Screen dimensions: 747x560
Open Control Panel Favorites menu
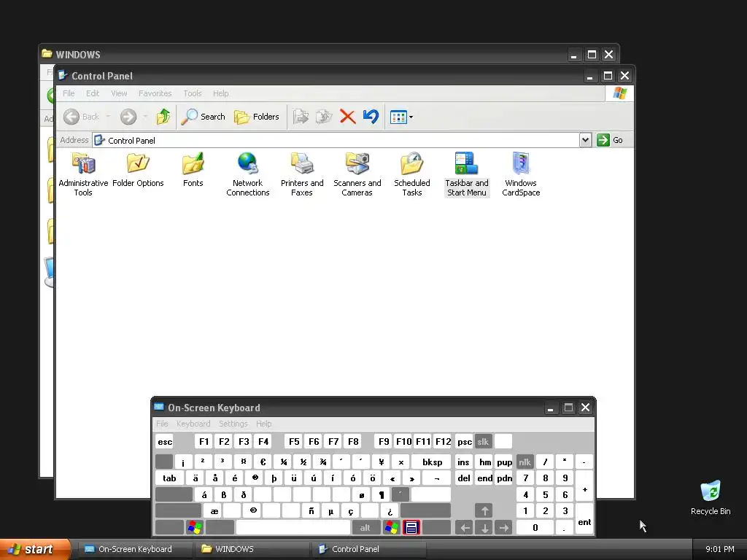point(155,93)
